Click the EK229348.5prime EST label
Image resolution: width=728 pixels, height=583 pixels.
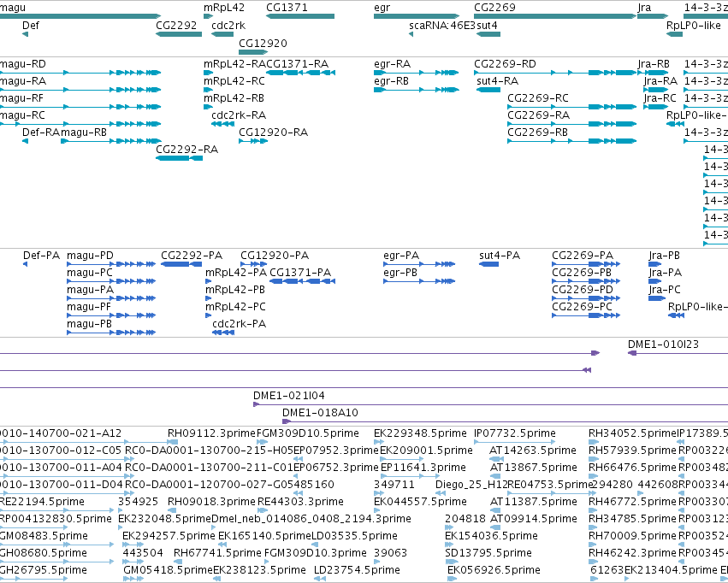click(420, 433)
